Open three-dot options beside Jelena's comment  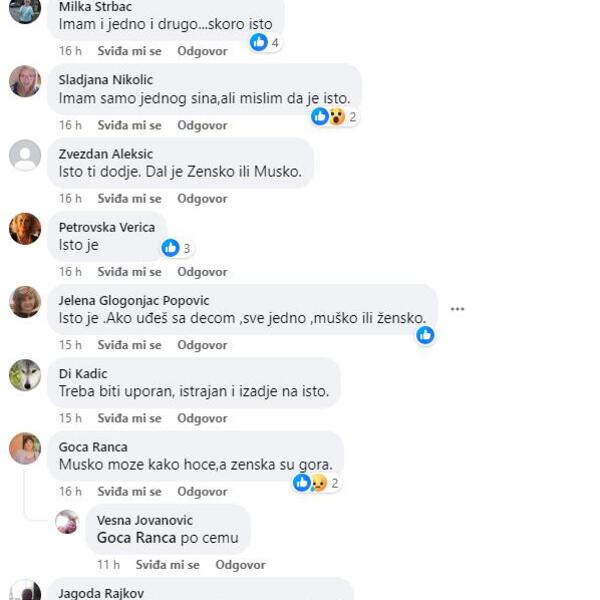point(457,309)
